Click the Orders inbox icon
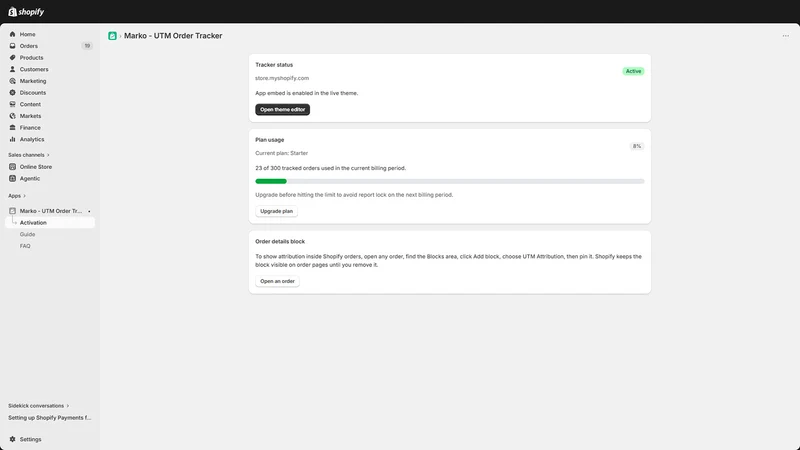 [x=12, y=46]
